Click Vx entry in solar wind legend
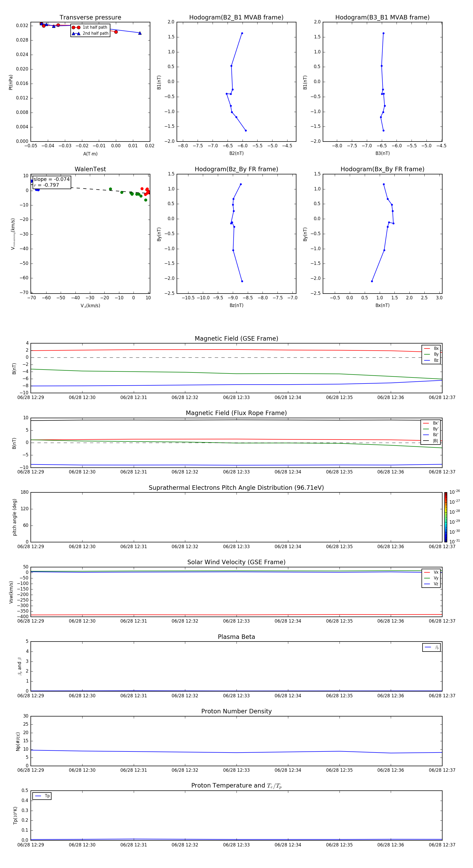Screen dimensions: 473x868 pyautogui.click(x=431, y=572)
